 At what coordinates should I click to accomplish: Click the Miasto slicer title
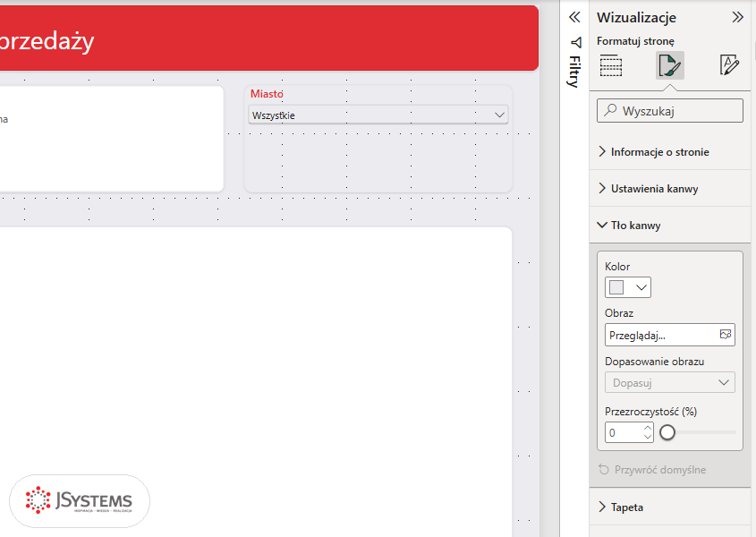coord(267,94)
